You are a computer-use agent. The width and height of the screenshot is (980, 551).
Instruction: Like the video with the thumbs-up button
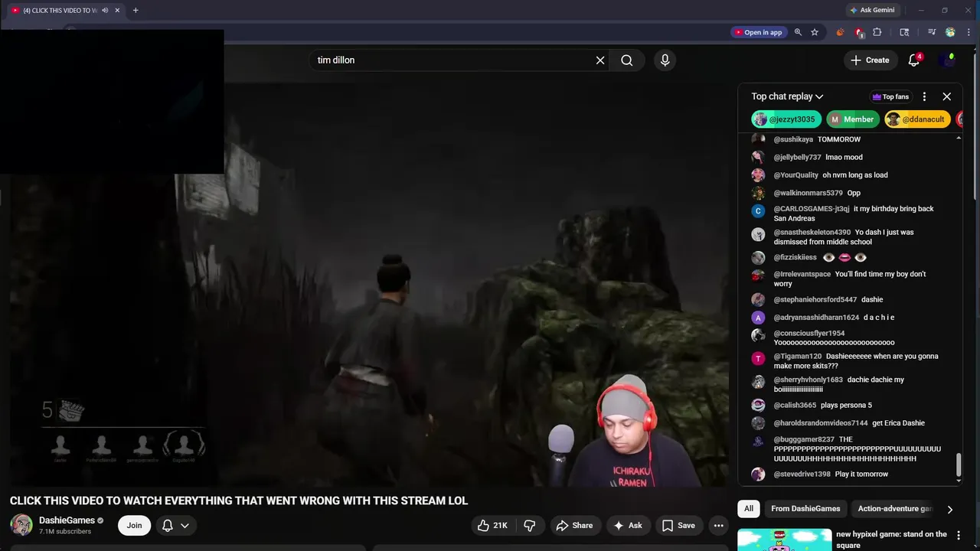[492, 526]
